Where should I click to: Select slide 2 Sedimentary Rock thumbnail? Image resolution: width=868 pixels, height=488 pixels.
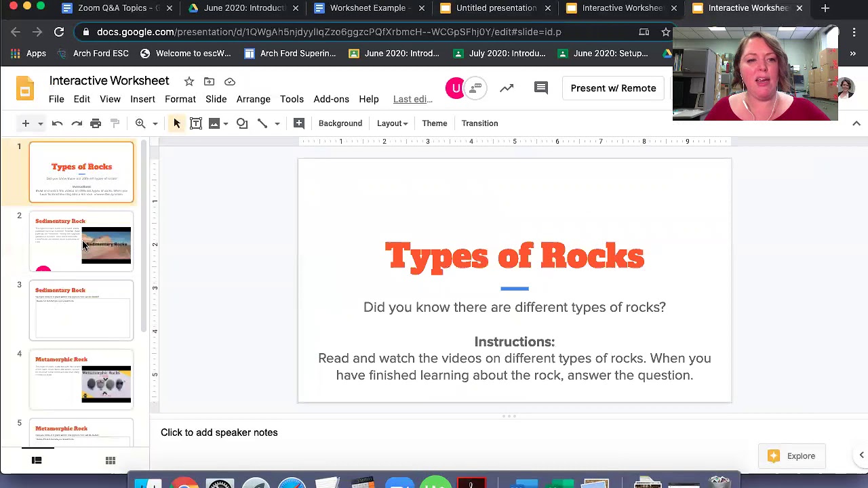pos(81,241)
